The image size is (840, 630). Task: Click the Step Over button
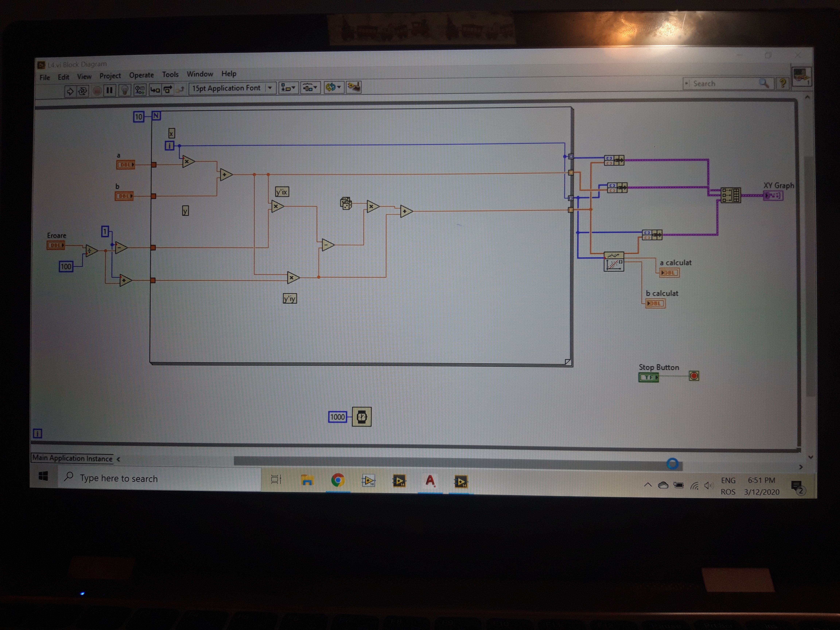pyautogui.click(x=168, y=90)
